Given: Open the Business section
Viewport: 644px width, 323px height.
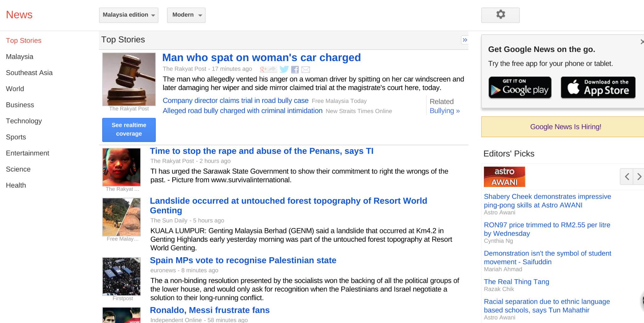Looking at the screenshot, I should [20, 105].
